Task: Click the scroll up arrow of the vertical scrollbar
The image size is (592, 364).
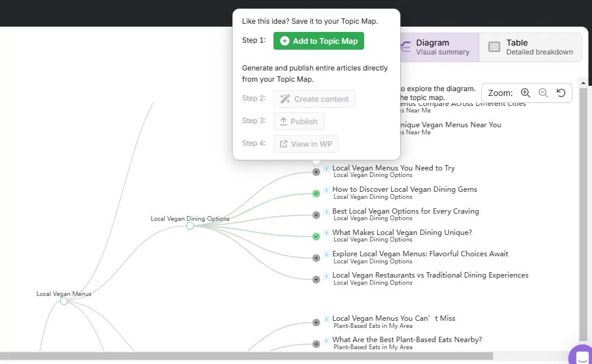Action: (x=583, y=83)
